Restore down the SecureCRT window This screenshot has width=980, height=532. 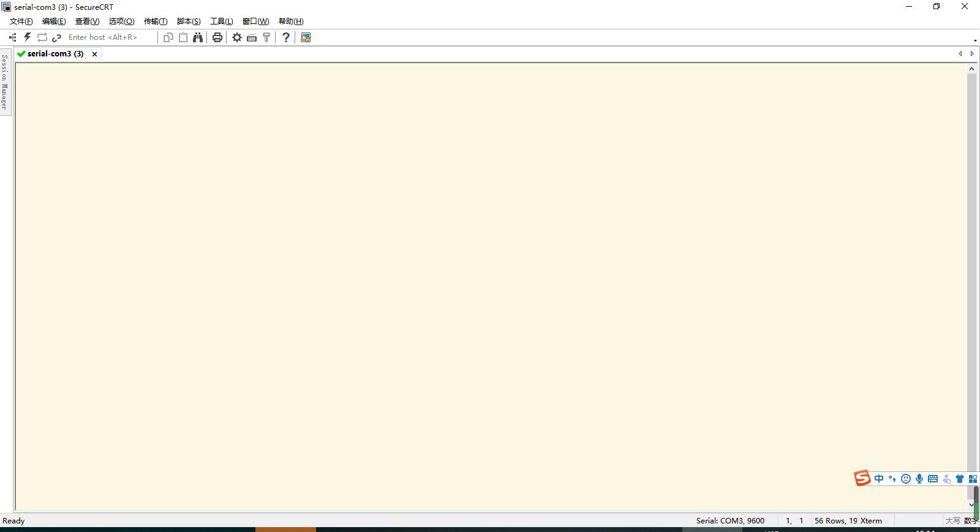937,7
